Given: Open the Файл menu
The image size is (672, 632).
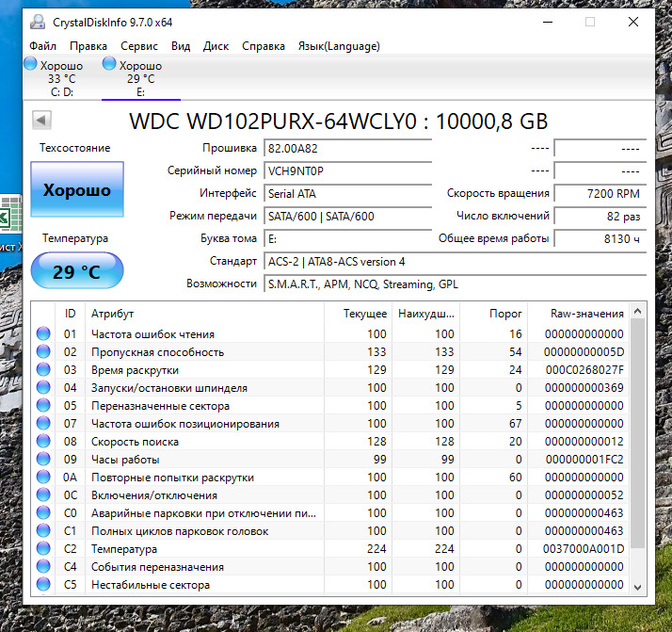Looking at the screenshot, I should (42, 45).
